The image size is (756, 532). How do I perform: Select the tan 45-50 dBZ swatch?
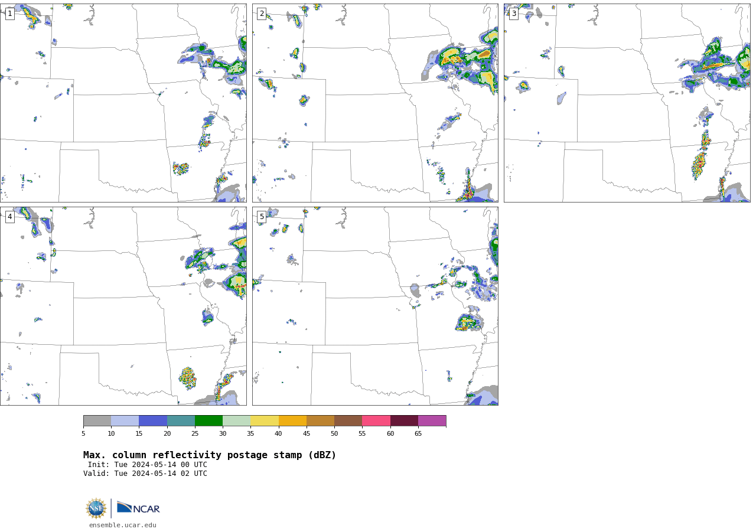(x=321, y=421)
